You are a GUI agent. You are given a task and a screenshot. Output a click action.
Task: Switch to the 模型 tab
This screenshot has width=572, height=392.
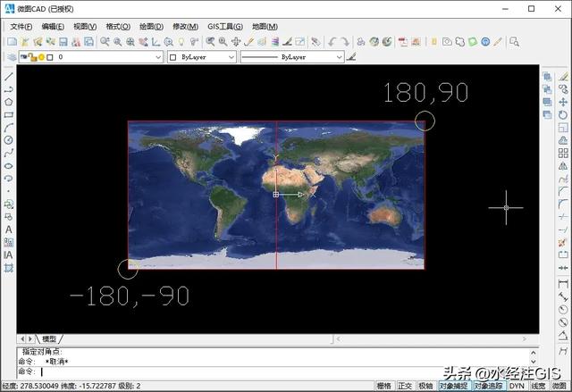point(50,339)
